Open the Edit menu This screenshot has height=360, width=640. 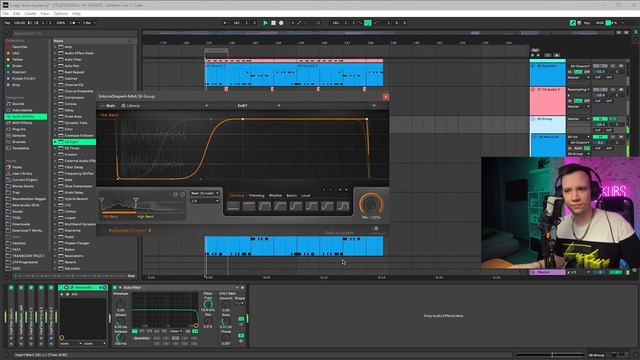click(16, 13)
